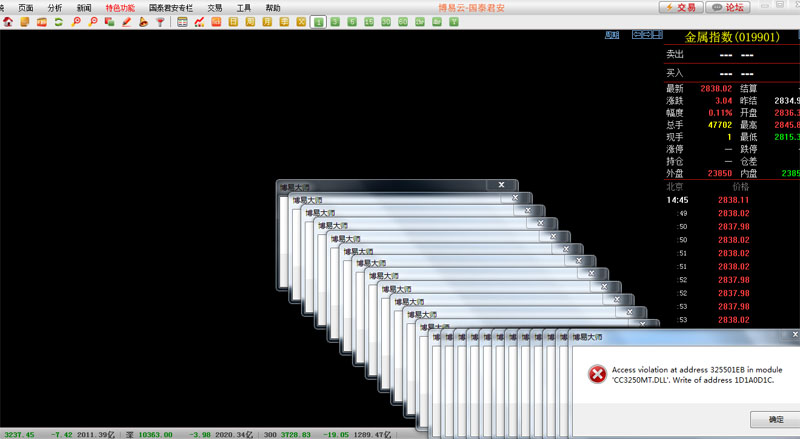Click the 外盘 value 23850
The image size is (800, 439).
719,174
